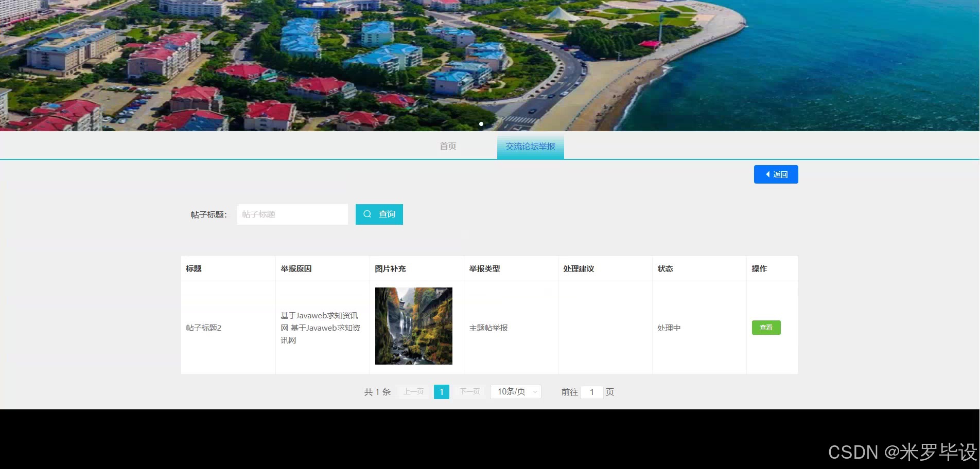
Task: Click the 下一页 pagination control
Action: (469, 391)
